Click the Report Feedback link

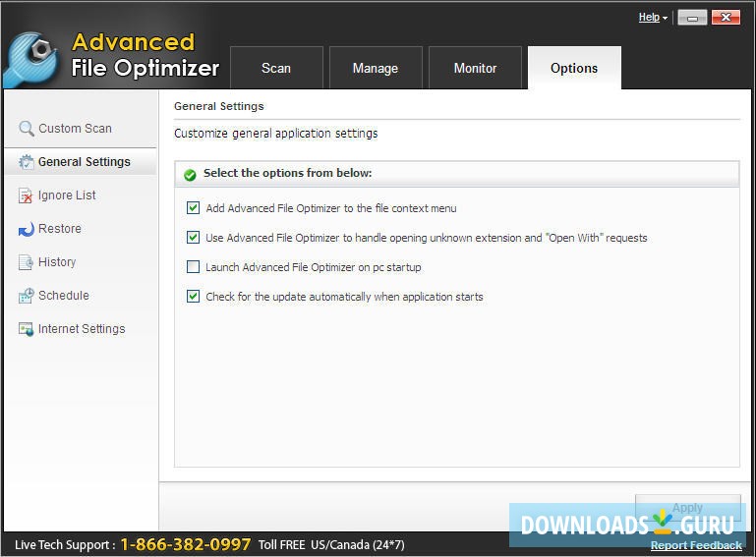tap(696, 545)
